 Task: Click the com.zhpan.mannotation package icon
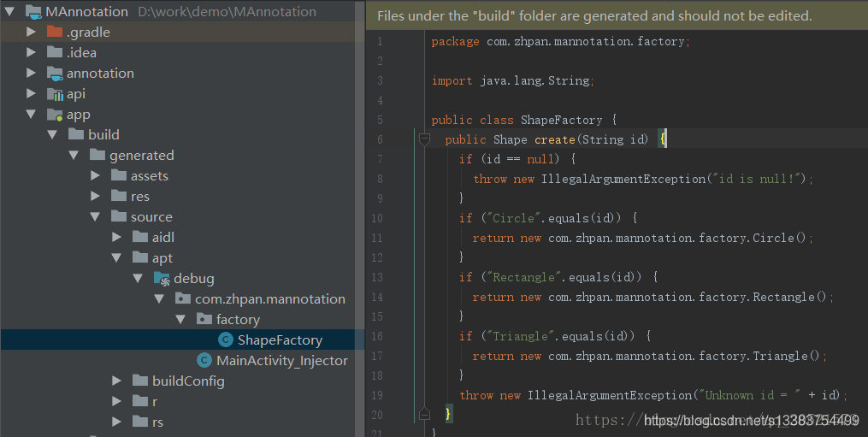click(x=183, y=299)
